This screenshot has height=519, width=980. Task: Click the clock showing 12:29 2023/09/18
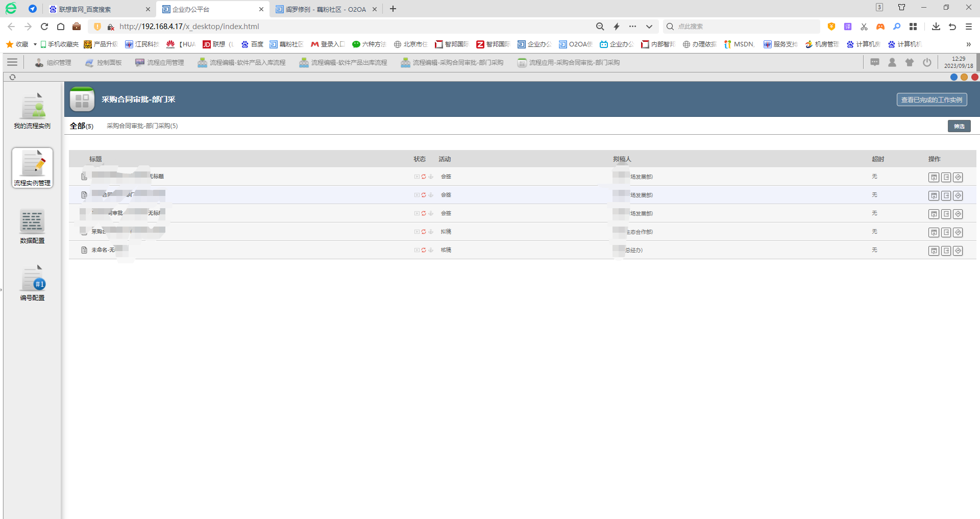click(x=959, y=62)
